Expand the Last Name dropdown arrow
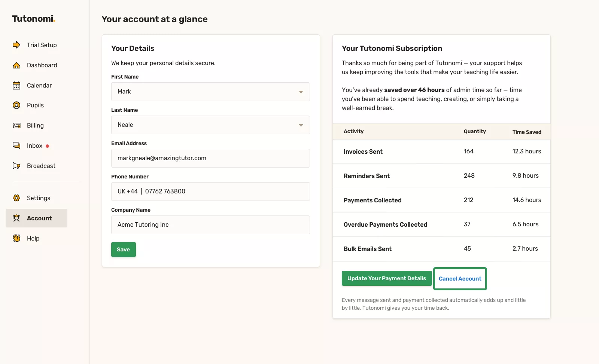The width and height of the screenshot is (599, 364). [x=301, y=125]
